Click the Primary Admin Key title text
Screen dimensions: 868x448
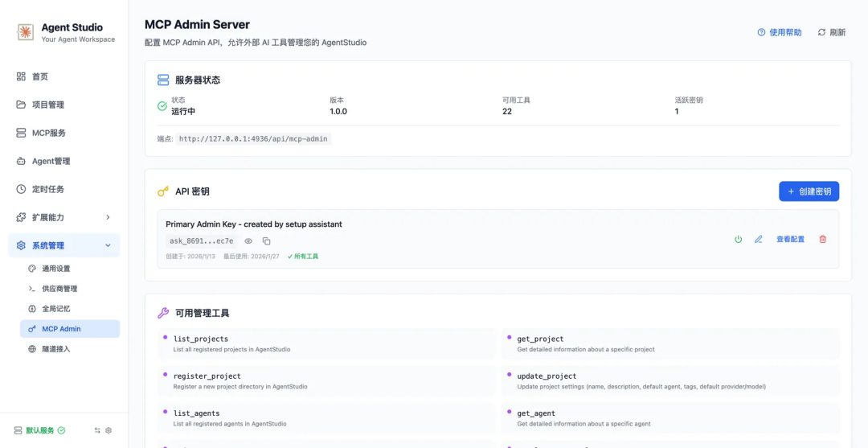tap(253, 224)
